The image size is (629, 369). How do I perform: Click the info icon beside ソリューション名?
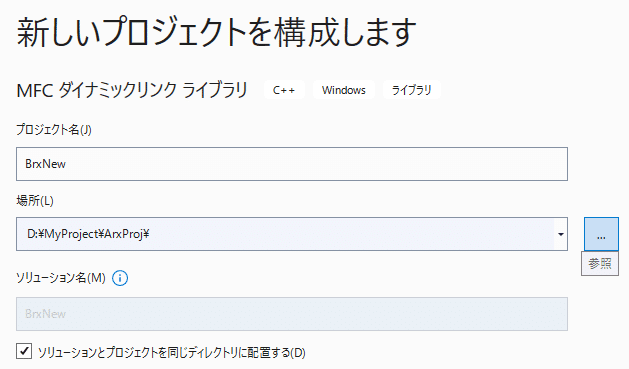pos(120,278)
